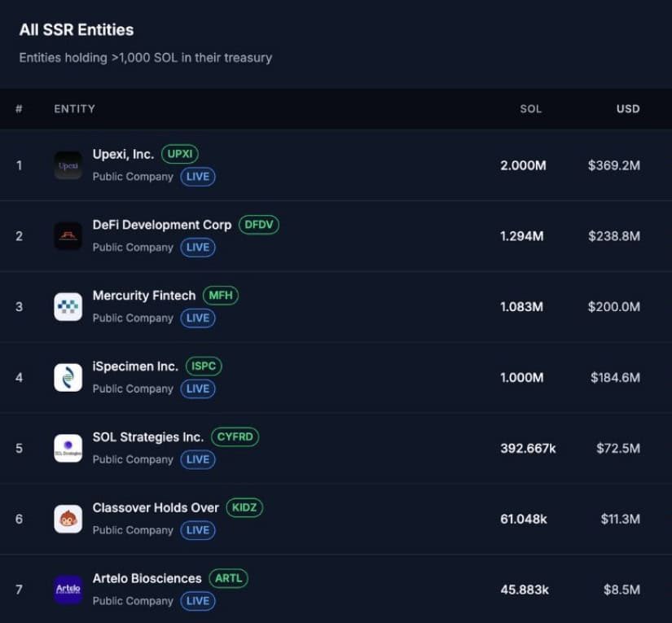This screenshot has height=623, width=672.
Task: Open the SOL Strategies Inc. entity name
Action: (x=148, y=437)
